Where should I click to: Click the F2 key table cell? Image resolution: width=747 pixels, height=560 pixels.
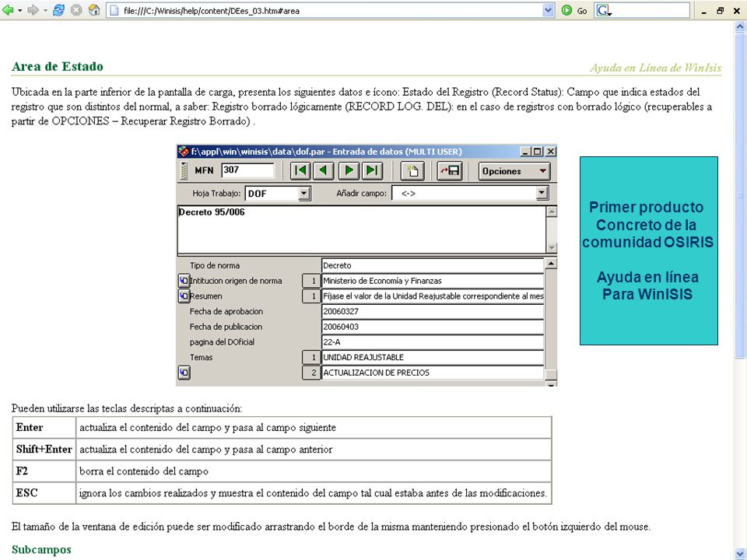pyautogui.click(x=44, y=471)
